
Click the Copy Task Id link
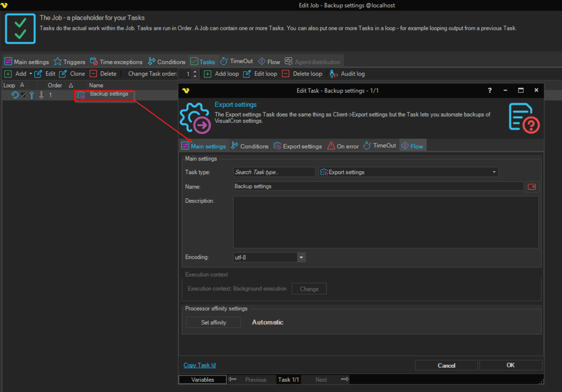click(200, 365)
